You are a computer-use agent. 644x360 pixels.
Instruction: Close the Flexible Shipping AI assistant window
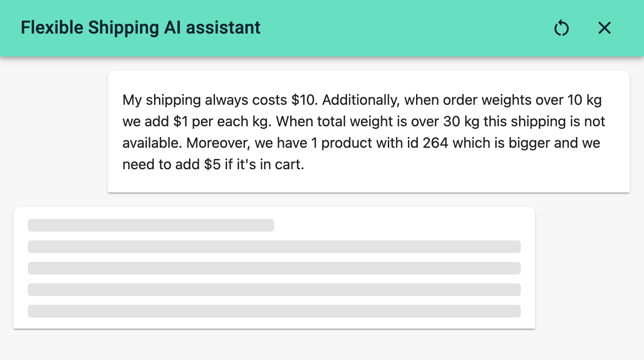(x=604, y=28)
